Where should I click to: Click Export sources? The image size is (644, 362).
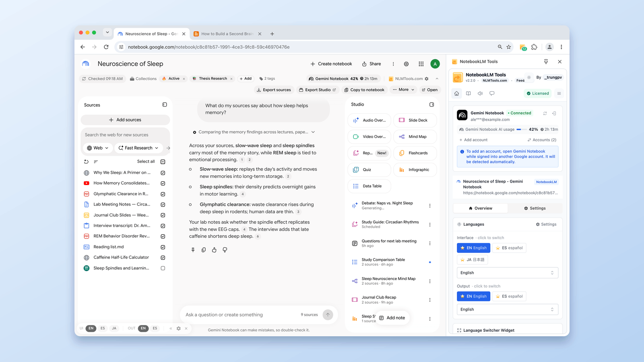[274, 90]
